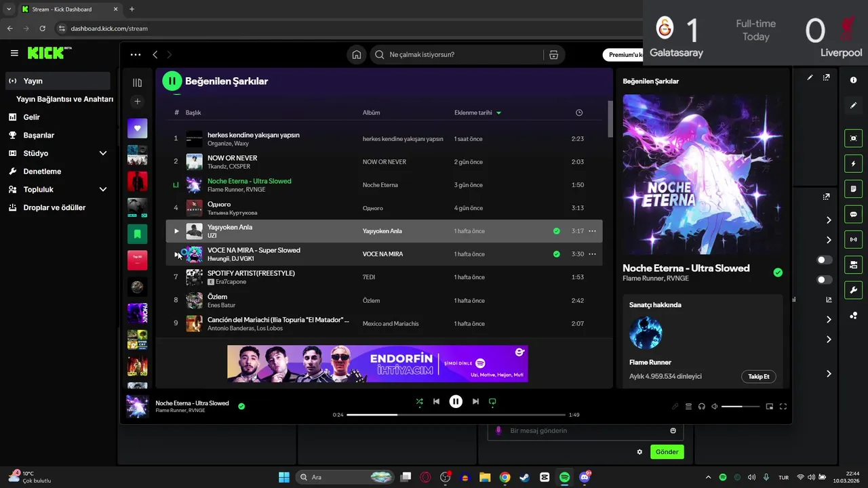868x488 pixels.
Task: Open the Liked Songs heart tile
Action: coord(137,128)
